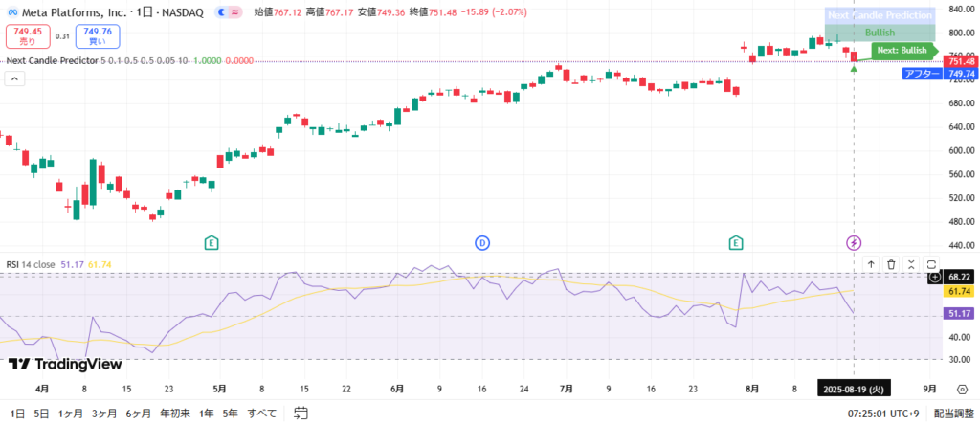Open chart settings hexagon gear icon

(x=962, y=389)
